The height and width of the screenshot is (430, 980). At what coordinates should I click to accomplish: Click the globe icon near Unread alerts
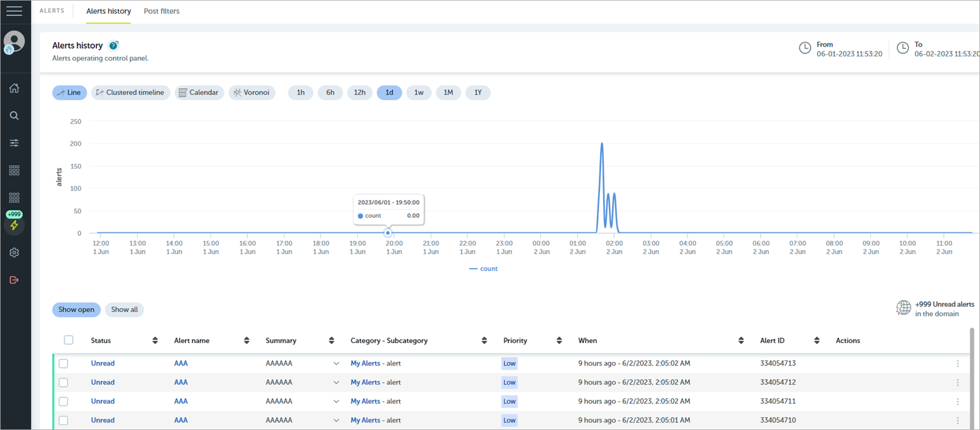coord(903,308)
